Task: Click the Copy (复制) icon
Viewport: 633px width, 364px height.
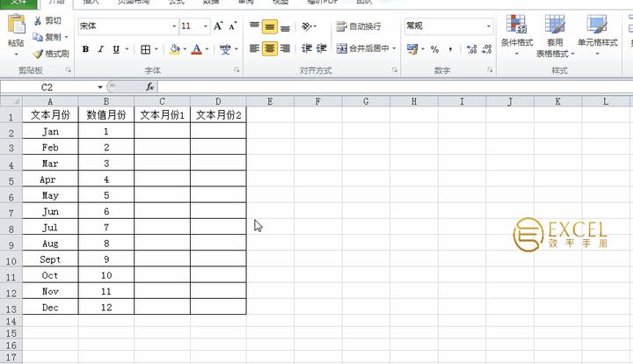Action: pyautogui.click(x=38, y=37)
